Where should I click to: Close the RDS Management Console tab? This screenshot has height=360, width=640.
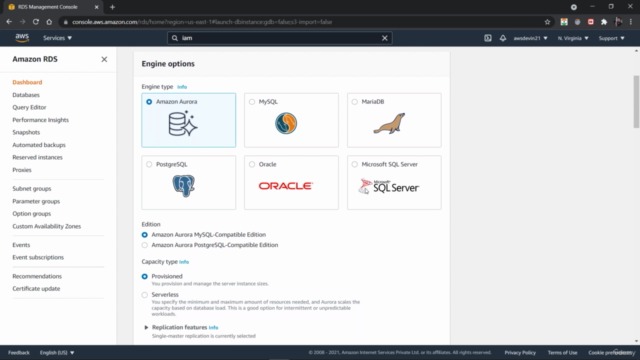pyautogui.click(x=96, y=7)
